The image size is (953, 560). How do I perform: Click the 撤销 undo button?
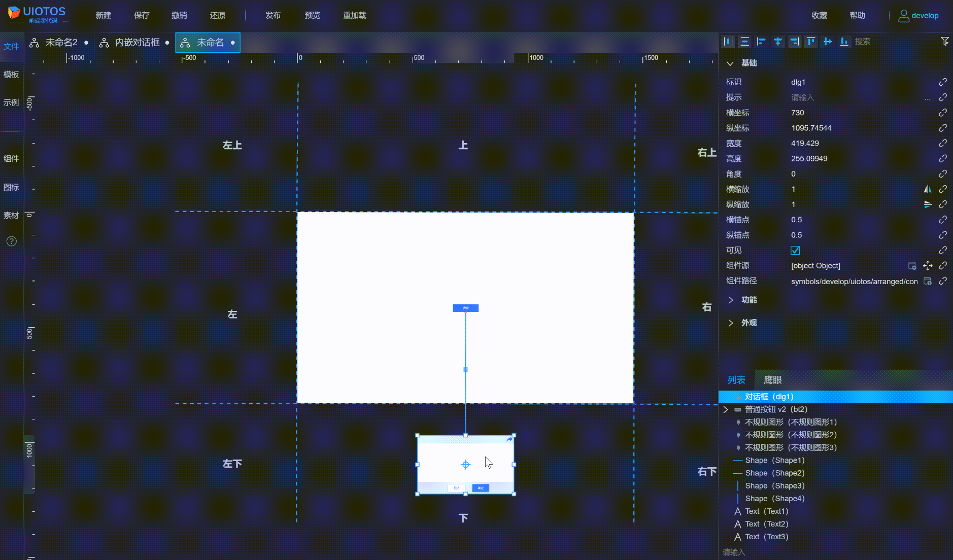click(x=179, y=16)
